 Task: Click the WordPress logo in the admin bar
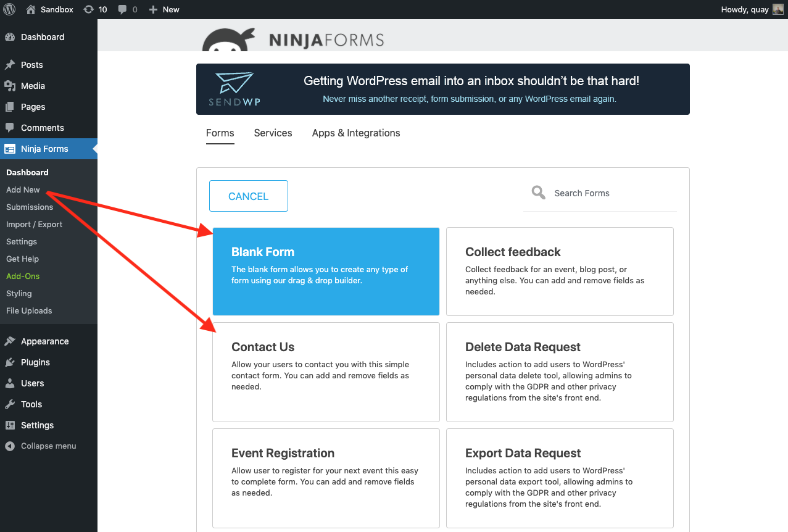(9, 9)
